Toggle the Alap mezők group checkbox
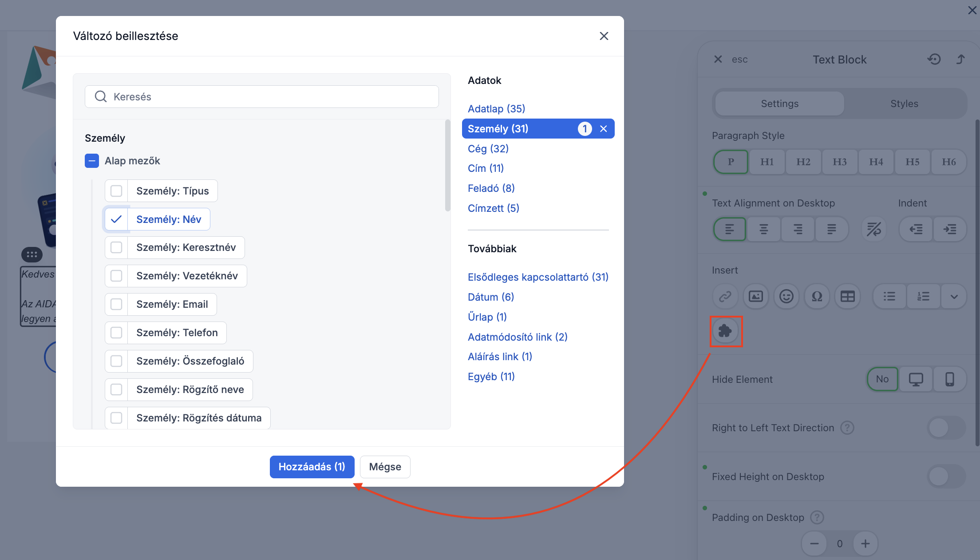This screenshot has height=560, width=980. (92, 161)
